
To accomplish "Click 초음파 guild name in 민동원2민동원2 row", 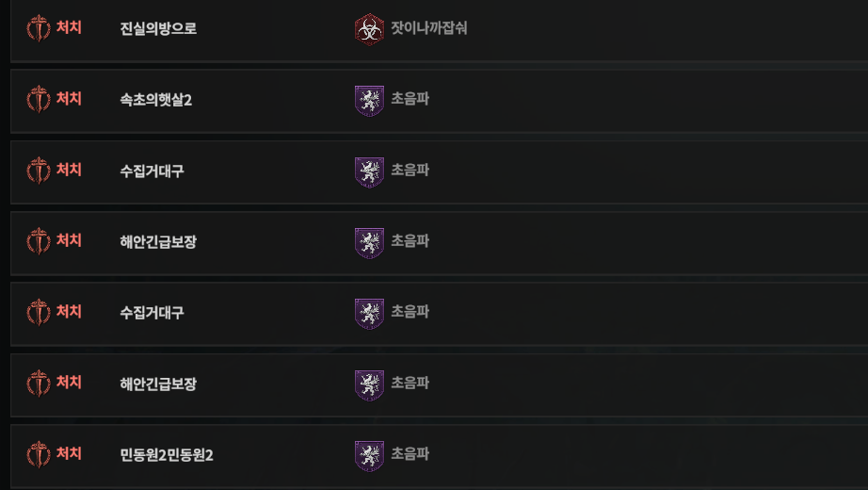I will [410, 454].
